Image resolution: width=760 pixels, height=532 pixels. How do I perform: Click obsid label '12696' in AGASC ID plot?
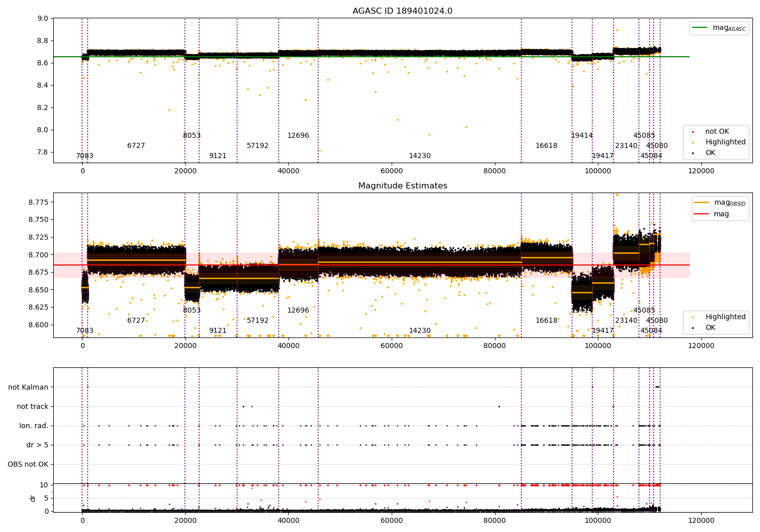point(298,136)
